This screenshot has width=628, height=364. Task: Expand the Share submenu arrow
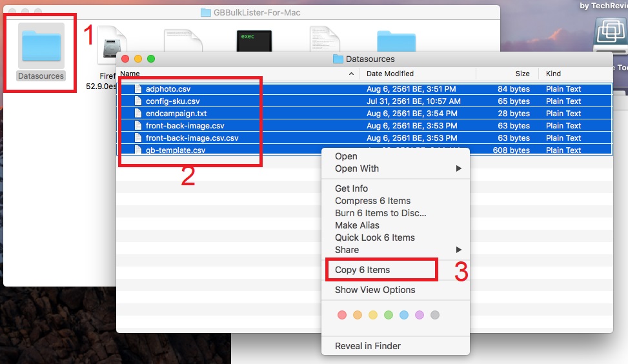coord(458,250)
